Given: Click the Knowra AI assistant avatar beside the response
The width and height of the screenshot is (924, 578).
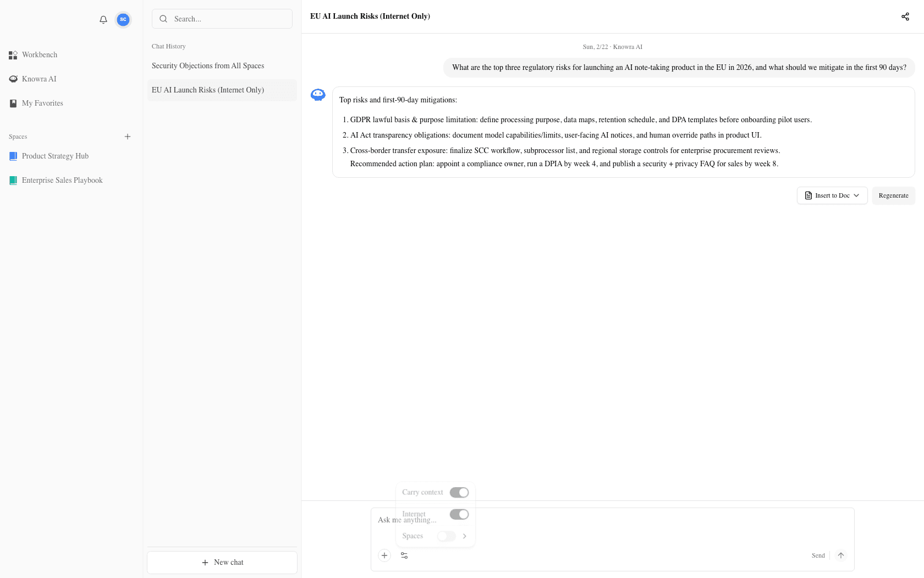Looking at the screenshot, I should pyautogui.click(x=317, y=94).
